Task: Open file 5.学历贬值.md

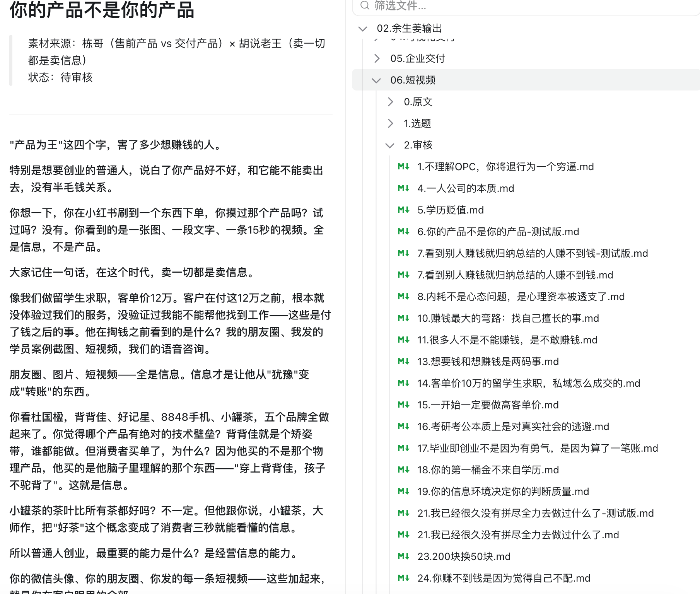Action: [x=451, y=210]
